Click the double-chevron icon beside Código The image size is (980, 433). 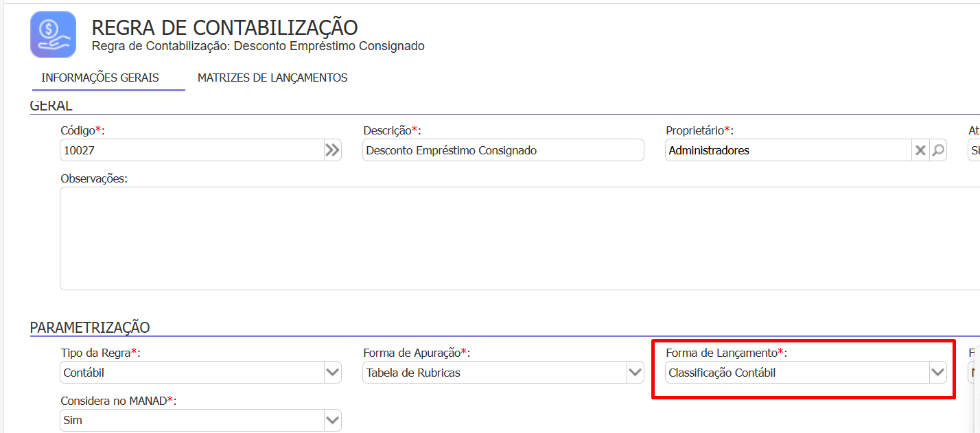coord(332,150)
